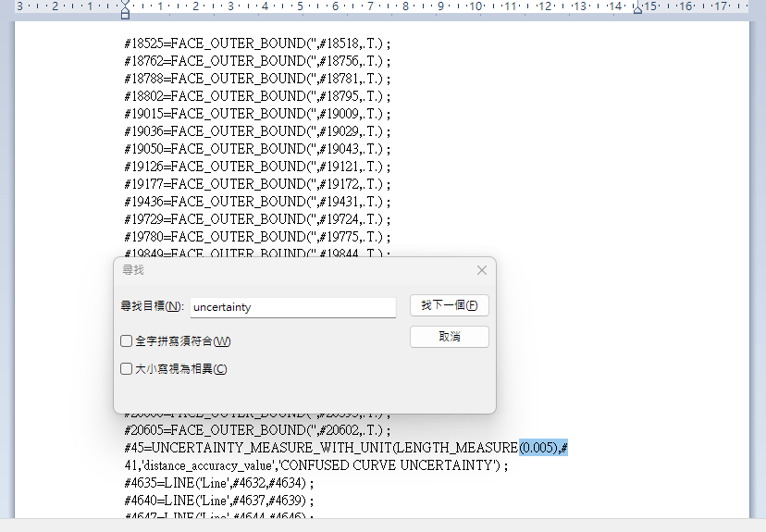The width and height of the screenshot is (766, 532).
Task: Click the highlighted text (0.005)
Action: pyautogui.click(x=538, y=448)
